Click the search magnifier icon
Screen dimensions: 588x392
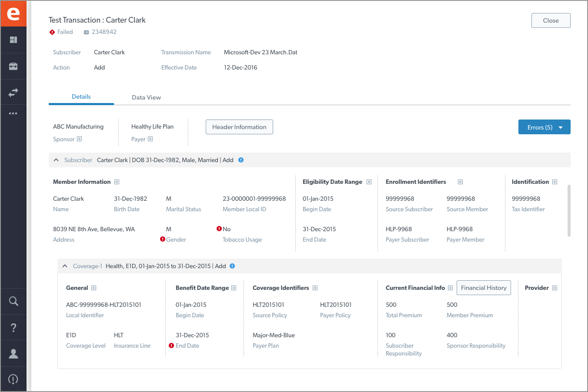click(x=13, y=301)
